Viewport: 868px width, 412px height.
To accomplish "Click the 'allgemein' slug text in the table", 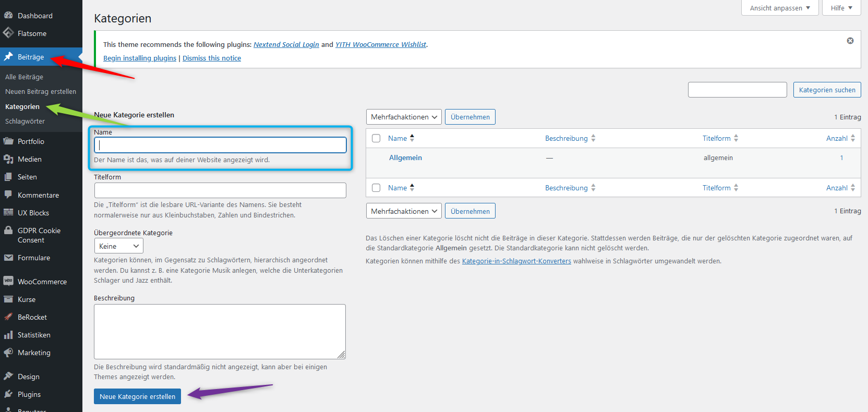I will (718, 157).
